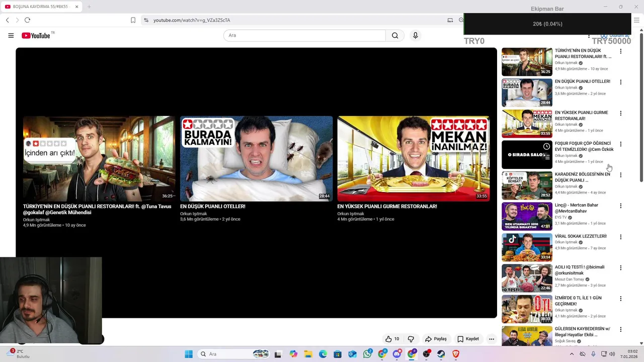This screenshot has height=362, width=644.
Task: Open options menu for Linç@ Mertcan Bahar video
Action: [x=620, y=206]
